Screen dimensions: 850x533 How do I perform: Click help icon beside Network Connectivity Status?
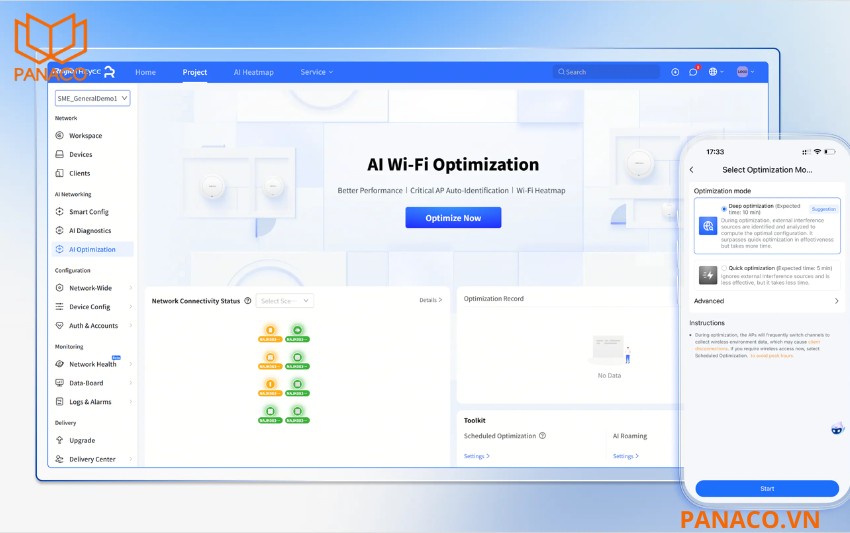[x=248, y=300]
